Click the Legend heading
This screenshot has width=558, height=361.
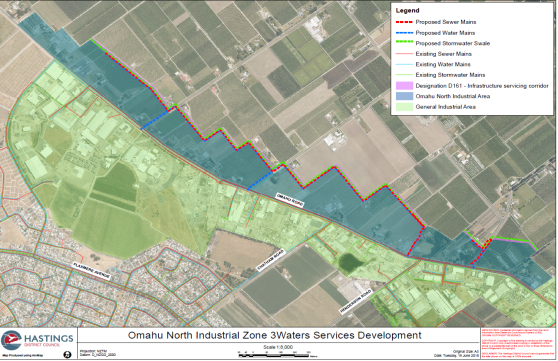407,11
